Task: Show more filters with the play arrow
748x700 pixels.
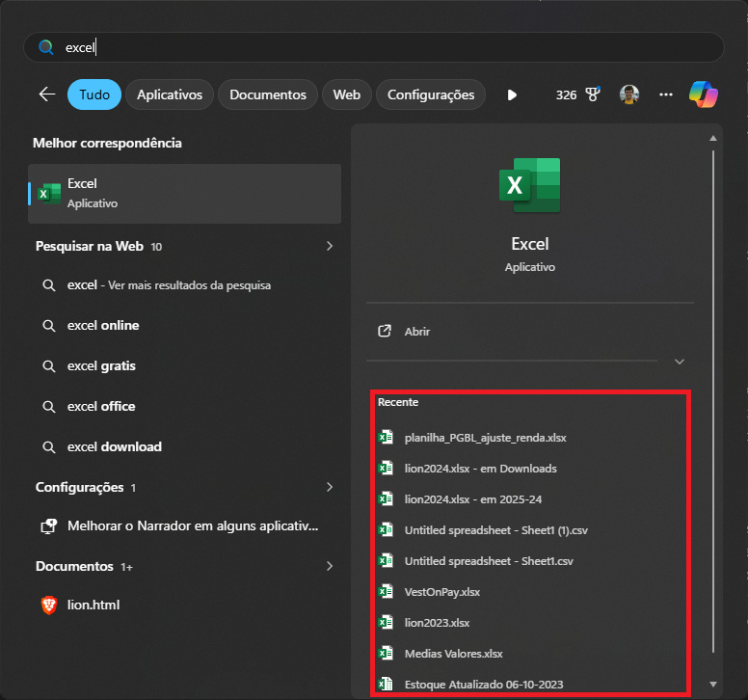Action: click(x=512, y=94)
